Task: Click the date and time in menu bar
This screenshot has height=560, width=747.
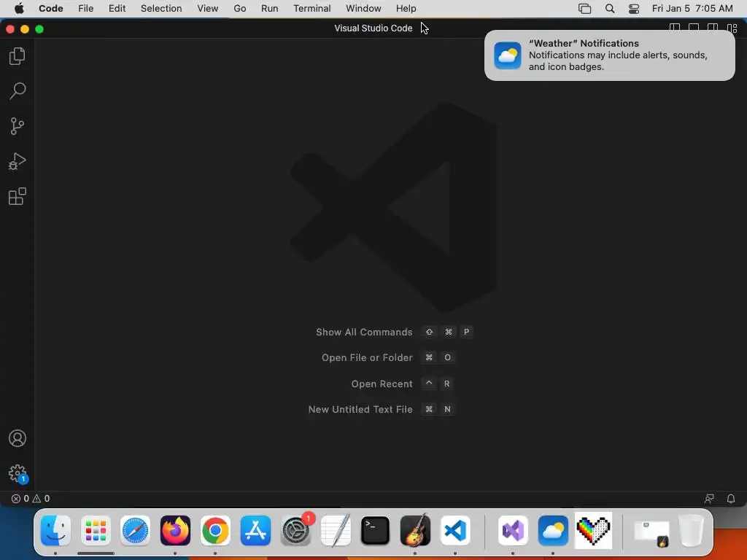Action: tap(692, 9)
